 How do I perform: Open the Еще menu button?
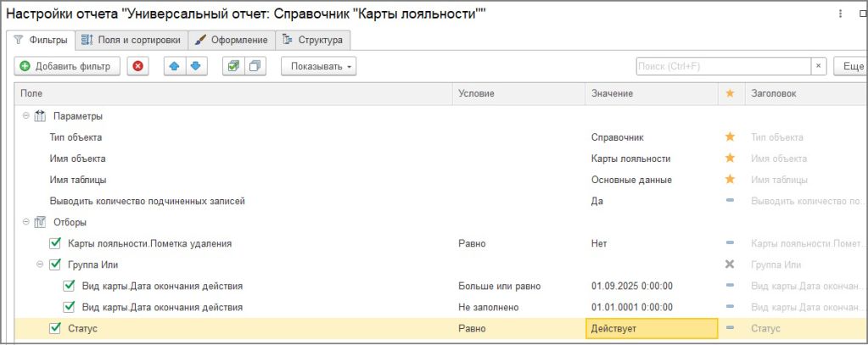click(x=850, y=66)
